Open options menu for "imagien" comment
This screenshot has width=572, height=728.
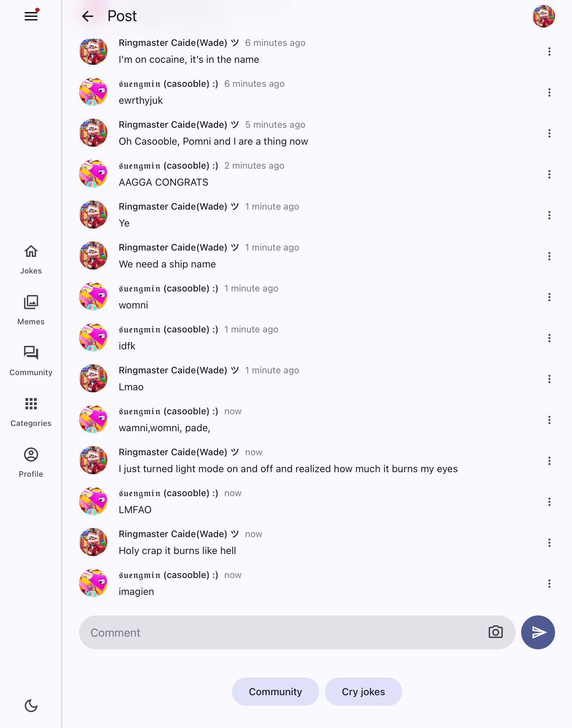[x=549, y=584]
